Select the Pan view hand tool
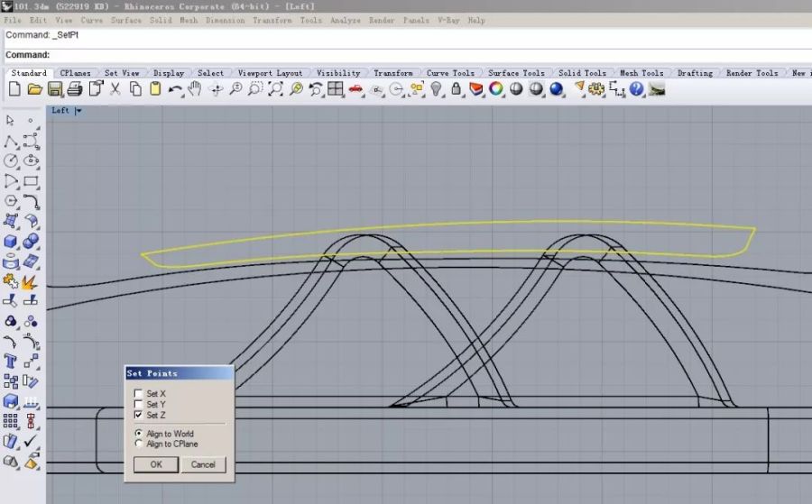 (195, 88)
